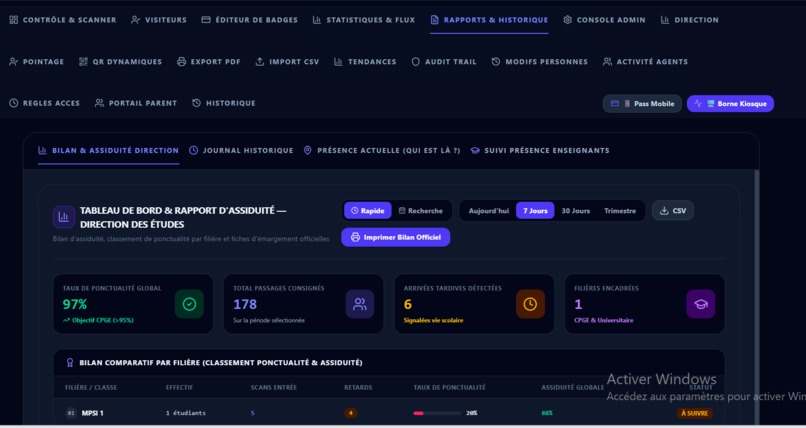Set period to Aujourd'hui
The height and width of the screenshot is (428, 806).
[x=488, y=211]
